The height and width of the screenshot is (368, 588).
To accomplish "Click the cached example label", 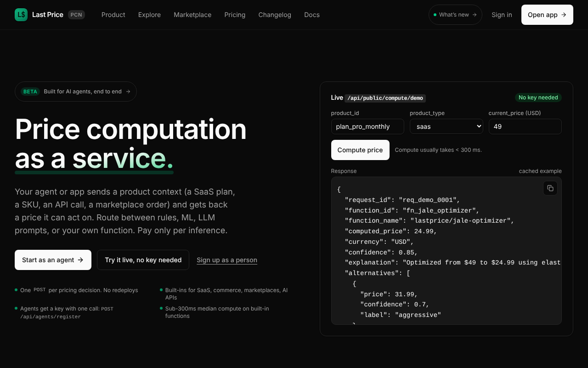I will [540, 171].
